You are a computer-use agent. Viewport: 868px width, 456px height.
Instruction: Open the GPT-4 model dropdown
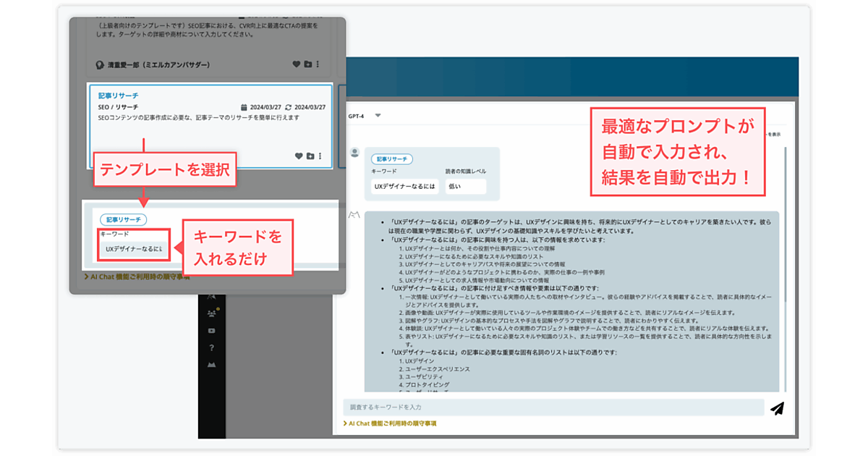377,116
